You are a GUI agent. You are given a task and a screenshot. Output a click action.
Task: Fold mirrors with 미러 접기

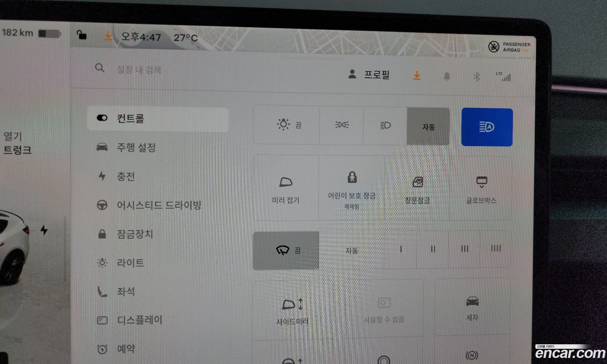coord(286,188)
